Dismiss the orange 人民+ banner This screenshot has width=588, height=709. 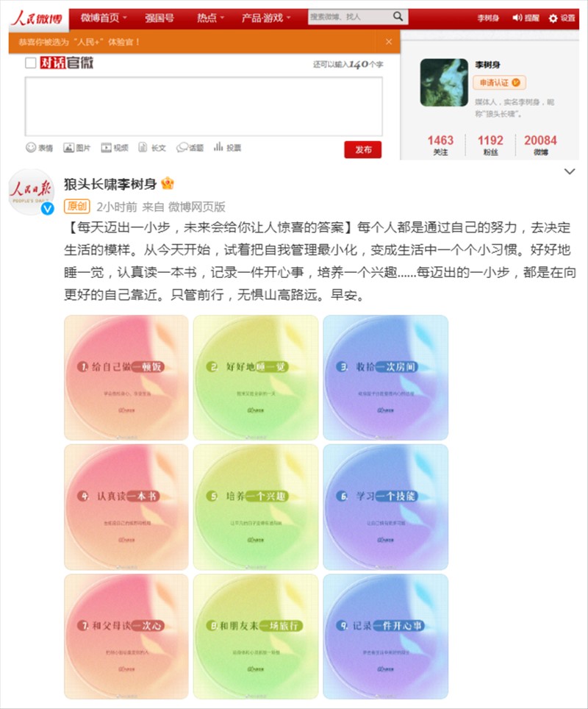[x=389, y=42]
